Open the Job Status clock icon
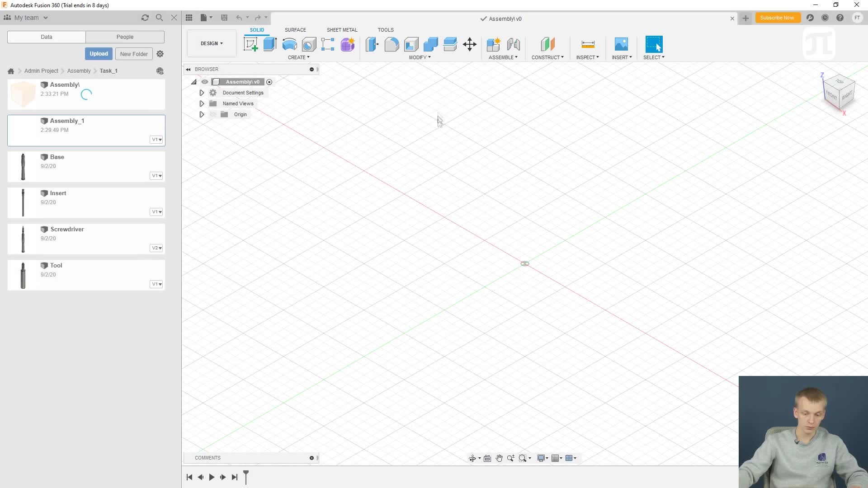 pyautogui.click(x=825, y=18)
